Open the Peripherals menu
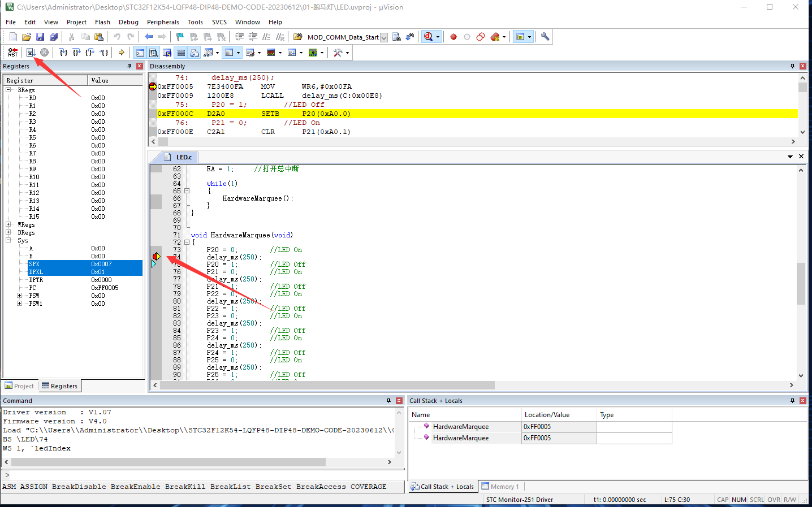 163,22
